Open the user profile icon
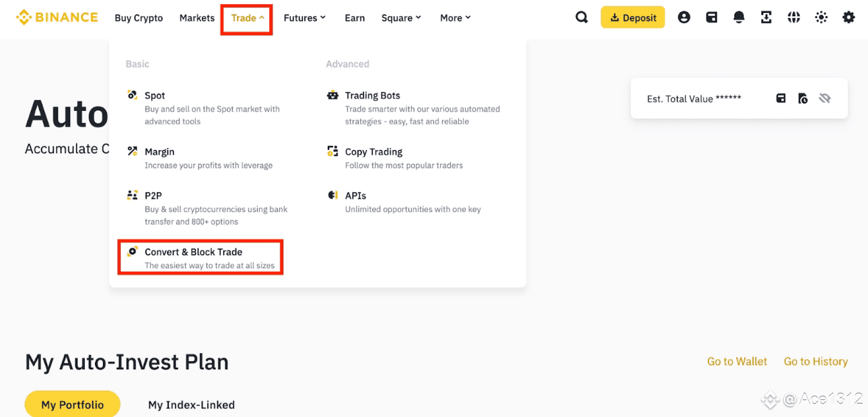 [x=684, y=17]
